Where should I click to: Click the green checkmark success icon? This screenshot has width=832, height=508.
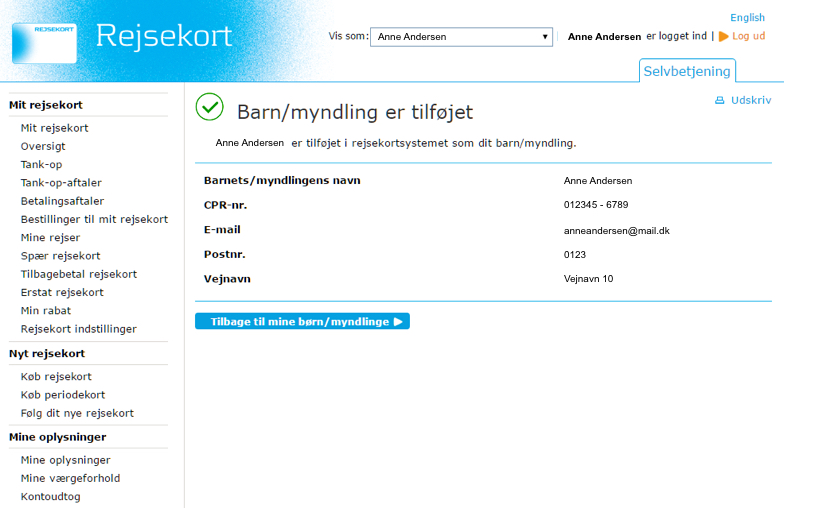[210, 107]
